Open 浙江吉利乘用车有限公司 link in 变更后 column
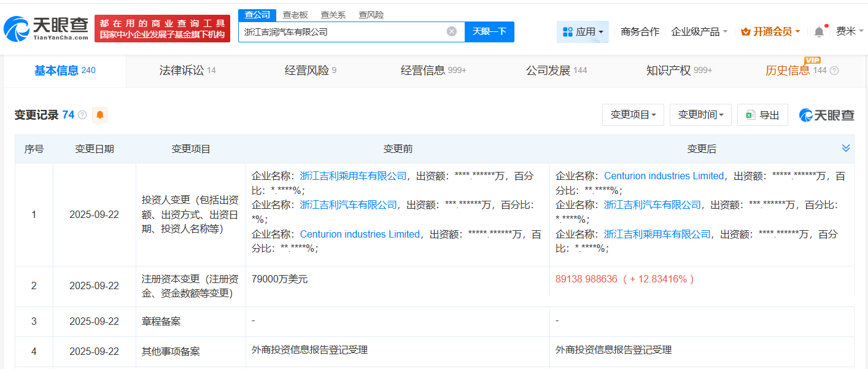868x369 pixels. [x=657, y=234]
